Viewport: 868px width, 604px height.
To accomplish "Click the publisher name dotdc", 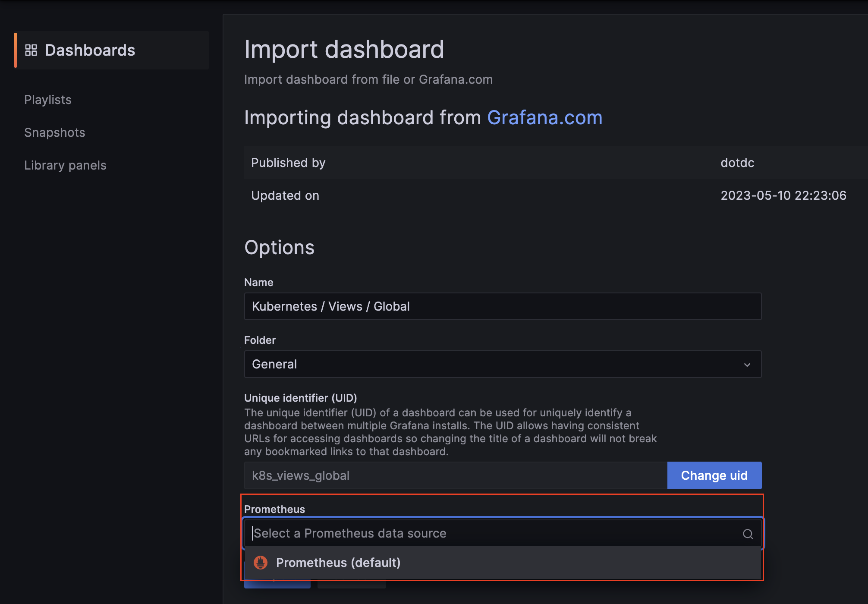I will [x=737, y=163].
